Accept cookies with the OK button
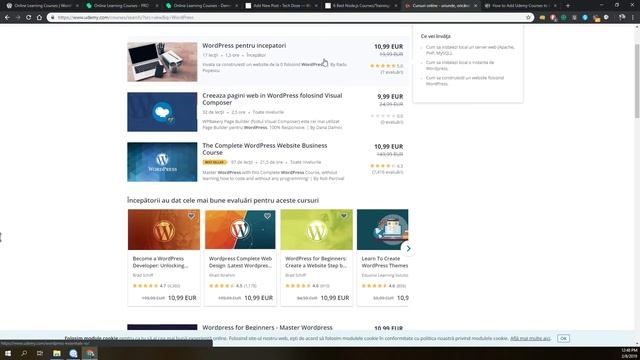The image size is (640, 360). [x=563, y=338]
